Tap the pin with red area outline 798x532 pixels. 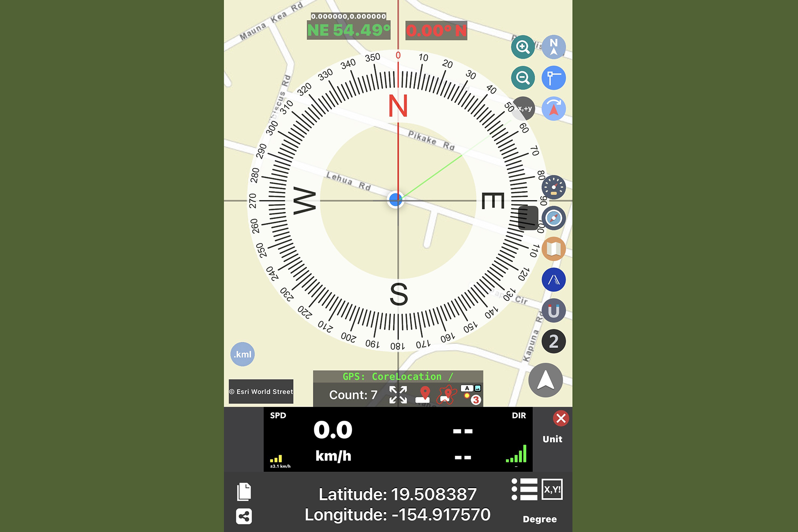[x=447, y=395]
